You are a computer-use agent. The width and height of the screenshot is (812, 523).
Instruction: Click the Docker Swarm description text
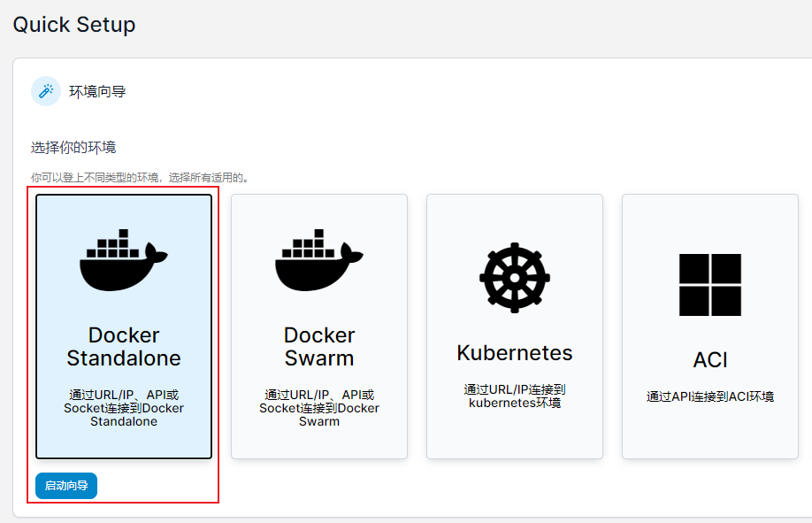[x=319, y=408]
